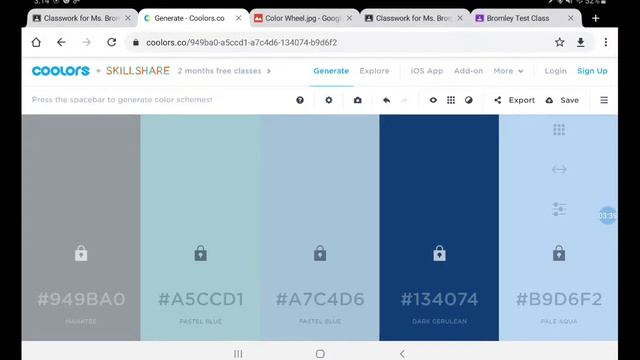Viewport: 640px width, 360px height.
Task: Tap Android recent apps button
Action: click(238, 353)
